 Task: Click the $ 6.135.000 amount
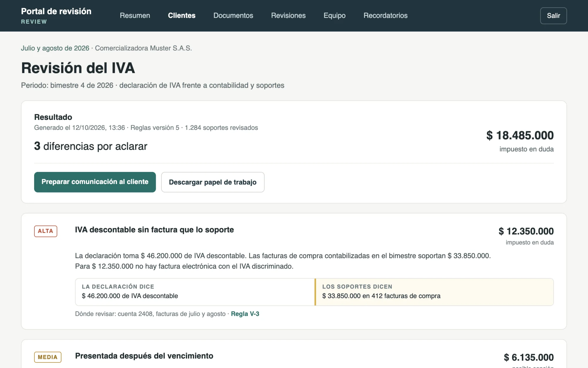click(529, 357)
